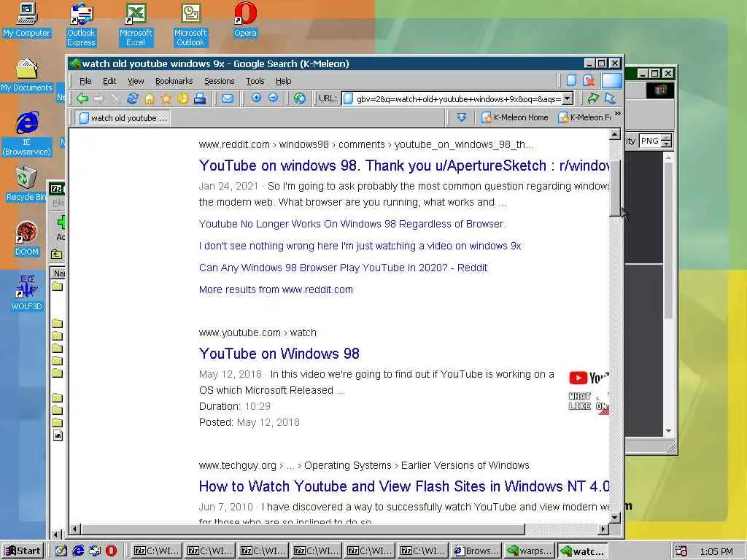
Task: Open the bookmarks star icon
Action: click(166, 98)
